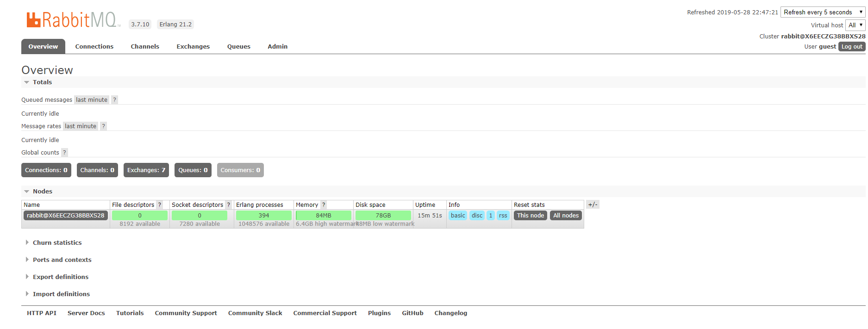Open the Refresh interval dropdown
The image size is (868, 329).
point(823,12)
